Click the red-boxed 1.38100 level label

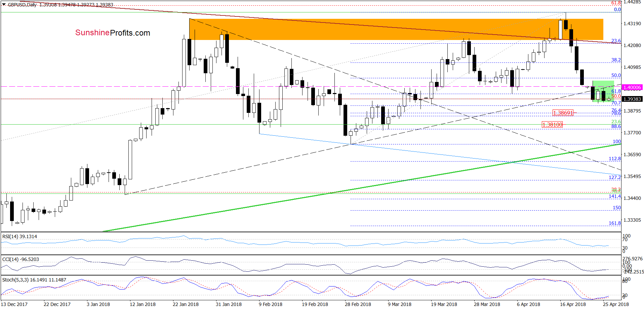click(x=552, y=125)
